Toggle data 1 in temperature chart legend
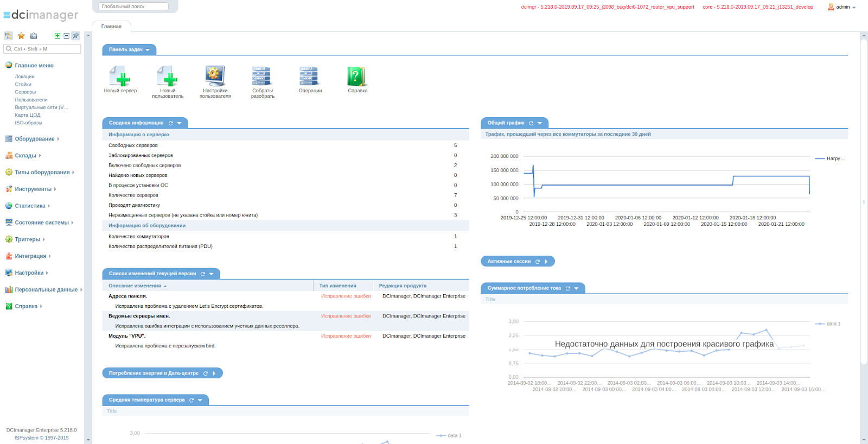 pos(449,435)
